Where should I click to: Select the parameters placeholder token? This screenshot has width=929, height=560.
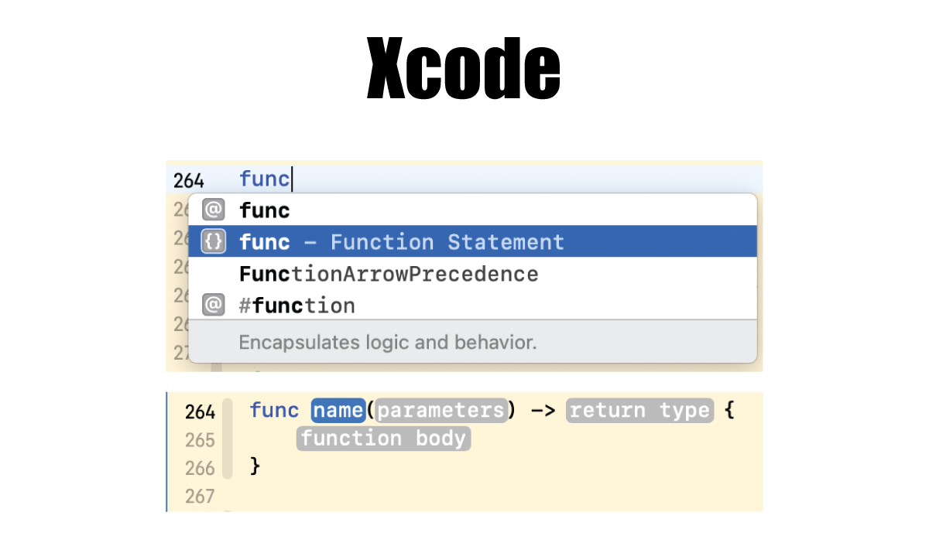(441, 411)
